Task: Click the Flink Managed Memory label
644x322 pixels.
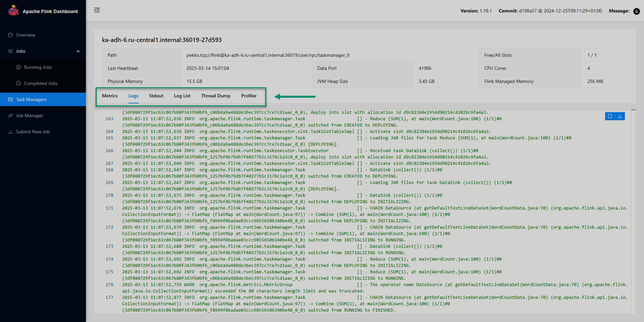Action: (x=509, y=81)
